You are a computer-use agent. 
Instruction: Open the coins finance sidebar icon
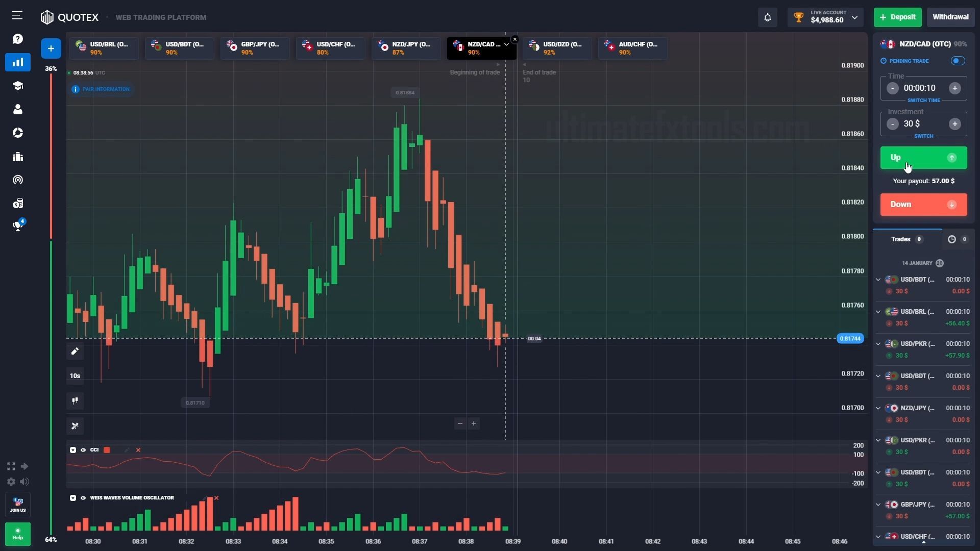18,204
